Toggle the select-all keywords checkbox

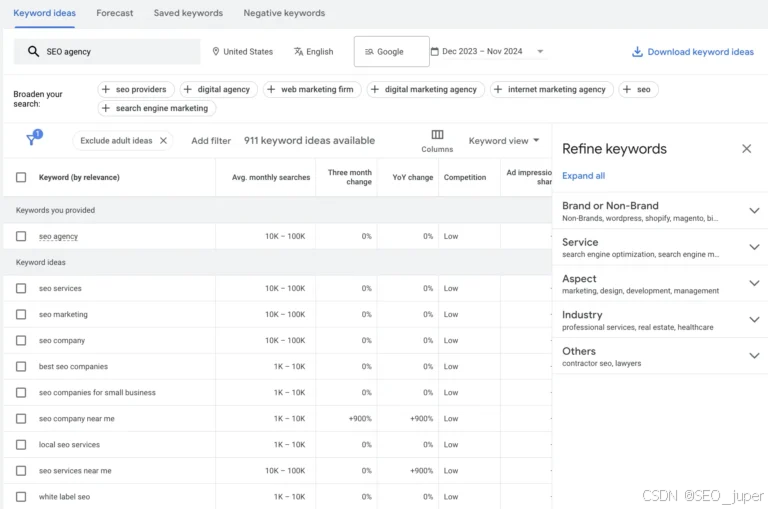(x=21, y=177)
